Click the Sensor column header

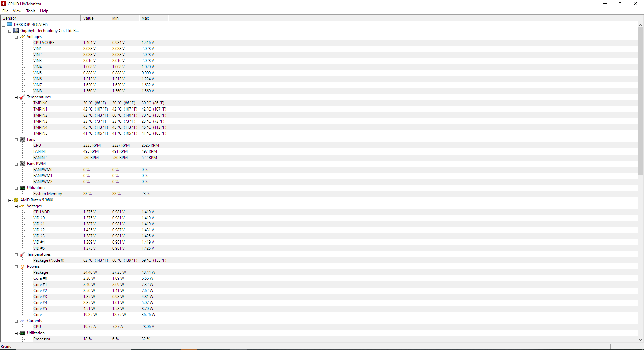point(41,18)
